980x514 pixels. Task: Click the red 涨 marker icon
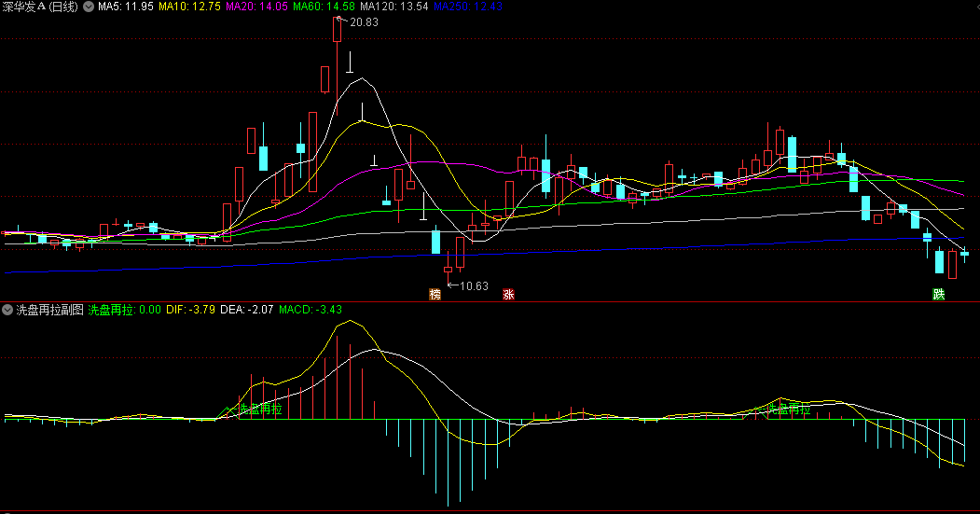(508, 294)
